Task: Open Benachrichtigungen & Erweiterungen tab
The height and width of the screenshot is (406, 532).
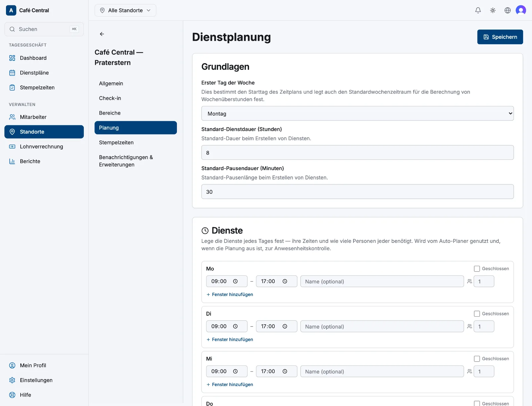Action: click(136, 161)
